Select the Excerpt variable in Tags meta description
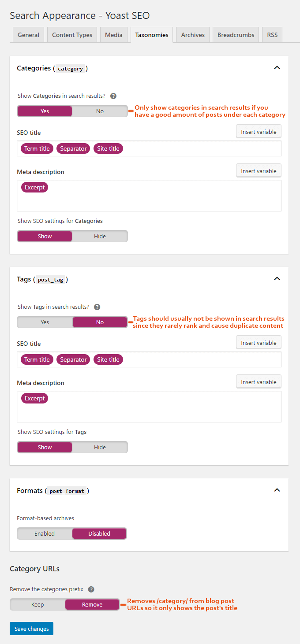 34,398
